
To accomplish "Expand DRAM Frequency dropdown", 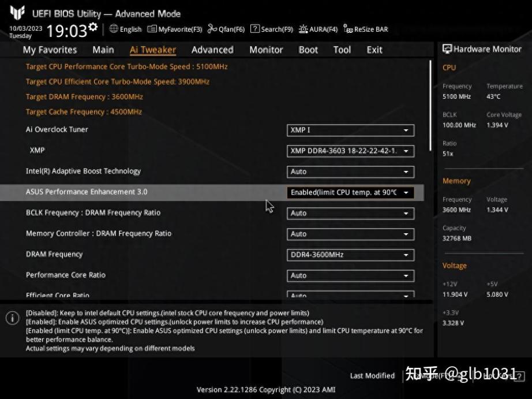I will pyautogui.click(x=350, y=255).
